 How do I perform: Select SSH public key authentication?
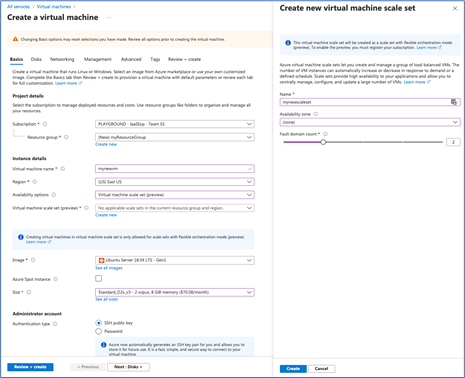point(98,323)
